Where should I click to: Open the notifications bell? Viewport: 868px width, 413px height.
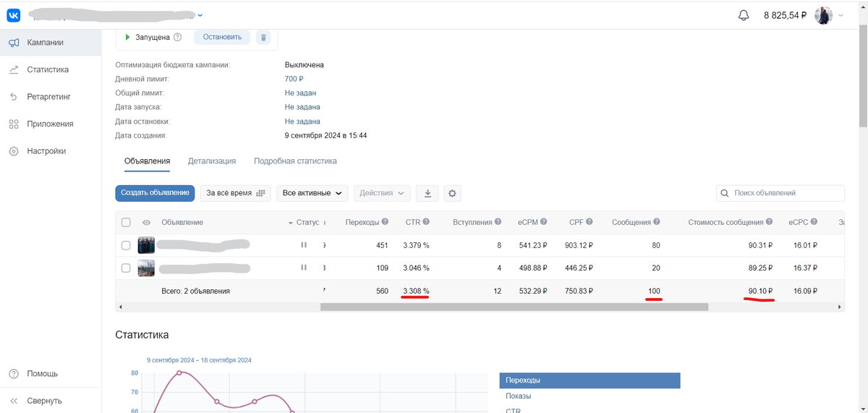click(x=744, y=15)
